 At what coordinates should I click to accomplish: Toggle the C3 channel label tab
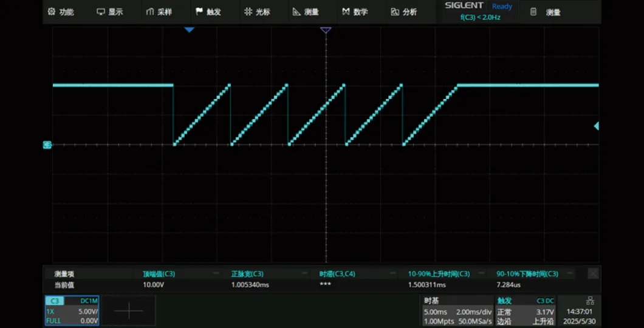(54, 301)
